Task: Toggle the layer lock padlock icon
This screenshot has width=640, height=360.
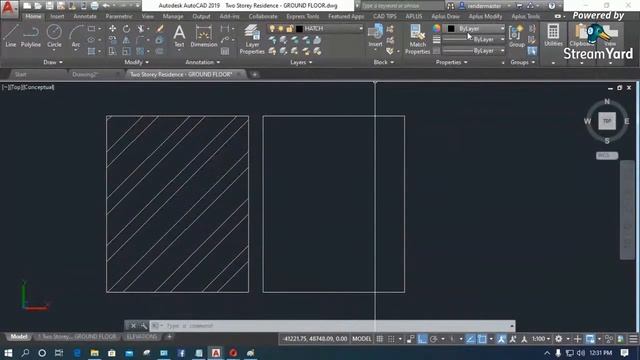Action: click(x=289, y=29)
